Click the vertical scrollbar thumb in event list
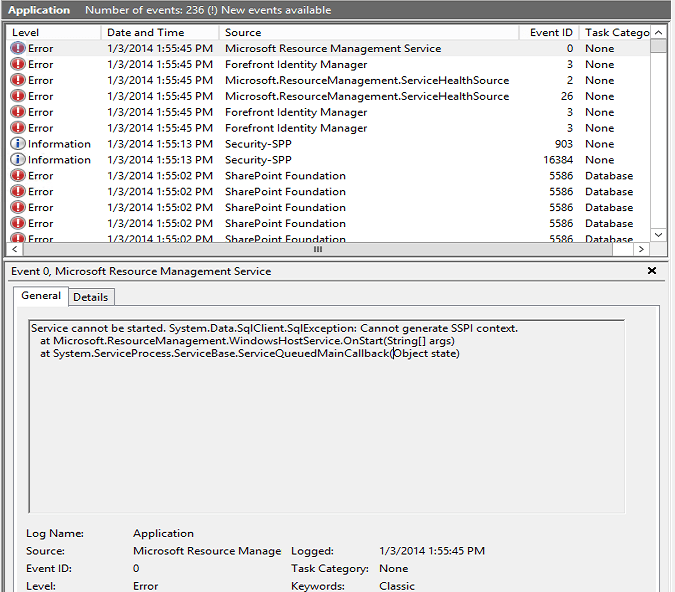The height and width of the screenshot is (592, 675). (x=658, y=46)
